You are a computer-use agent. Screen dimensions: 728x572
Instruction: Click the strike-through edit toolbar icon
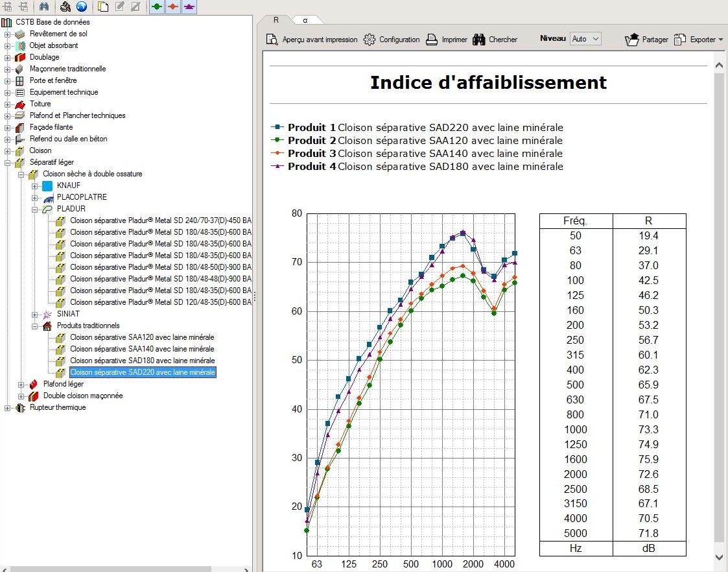pos(135,6)
